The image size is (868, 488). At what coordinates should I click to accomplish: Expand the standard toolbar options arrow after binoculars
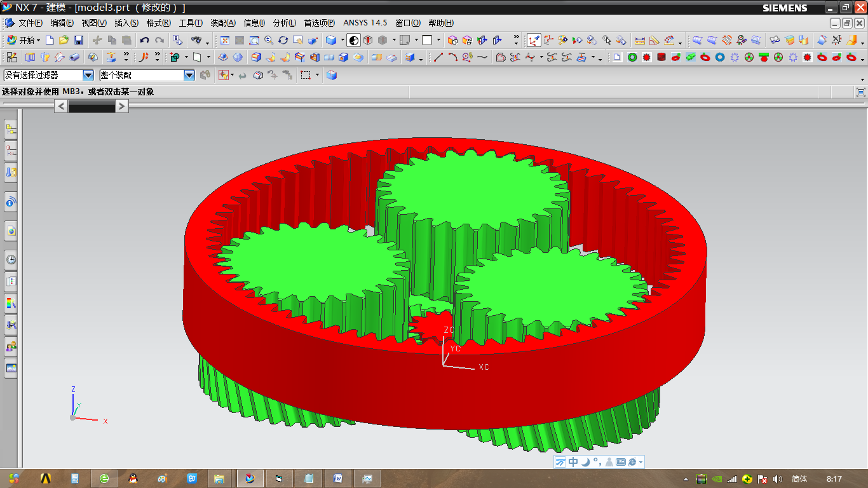coord(208,43)
